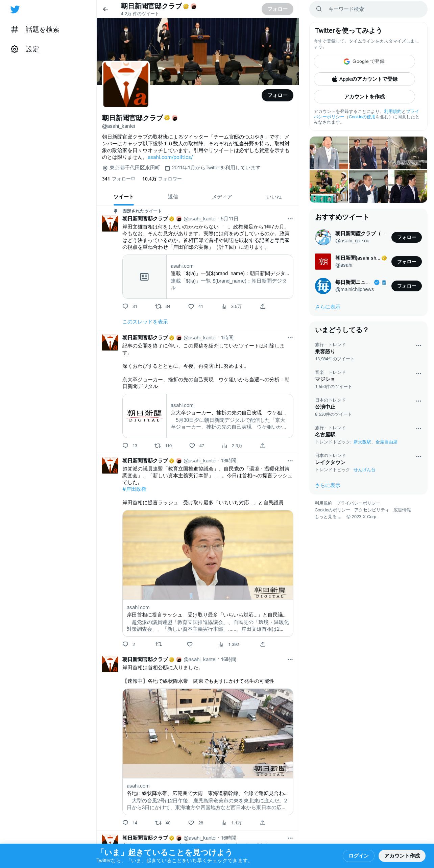Open the 京大卒ジョーカー article card

pyautogui.click(x=208, y=416)
